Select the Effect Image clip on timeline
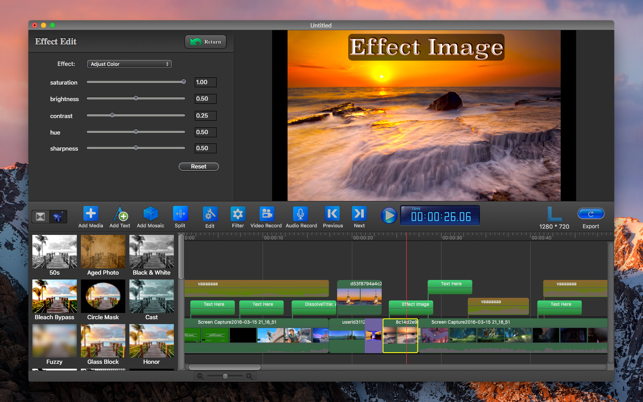This screenshot has height=402, width=643. click(x=414, y=304)
